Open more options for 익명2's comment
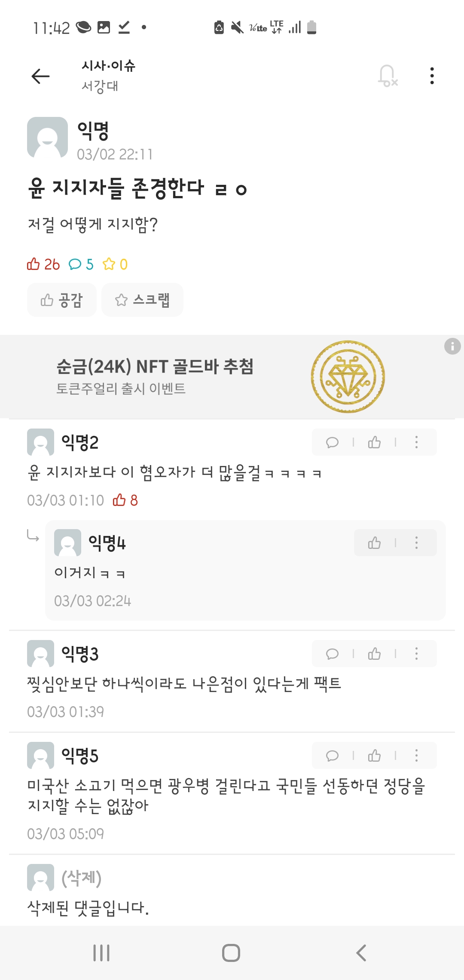 [x=416, y=442]
